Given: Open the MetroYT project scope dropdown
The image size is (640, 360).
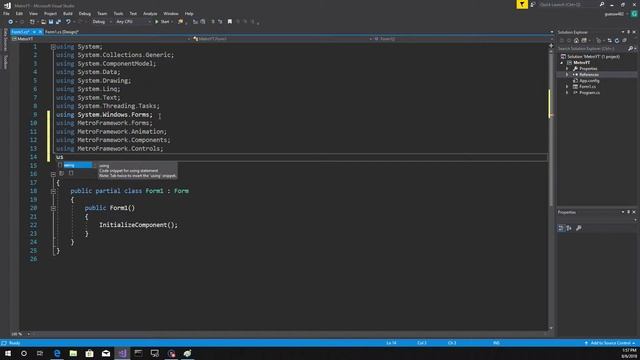Looking at the screenshot, I should [101, 39].
